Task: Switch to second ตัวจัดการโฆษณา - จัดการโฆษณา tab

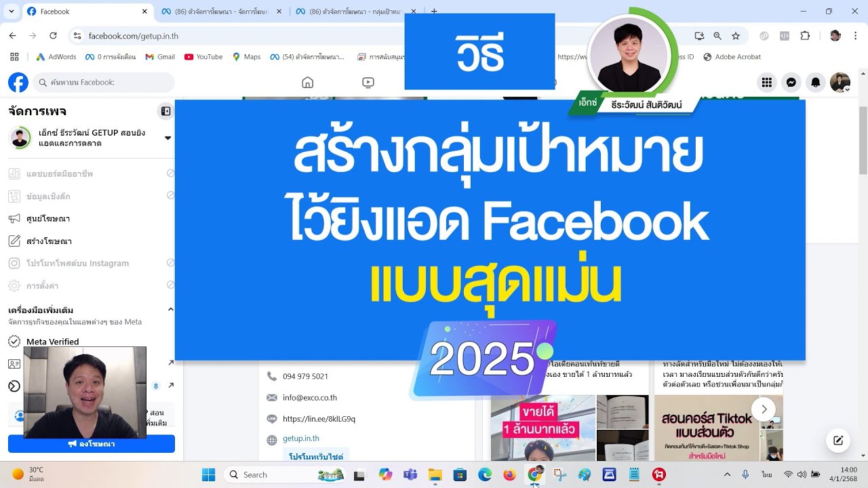Action: pos(222,12)
